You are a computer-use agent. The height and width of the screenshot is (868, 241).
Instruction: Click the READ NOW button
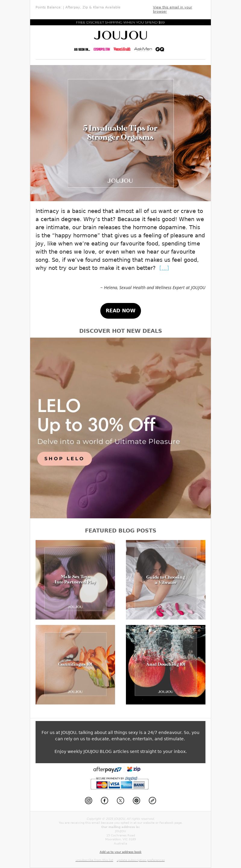pos(120,310)
